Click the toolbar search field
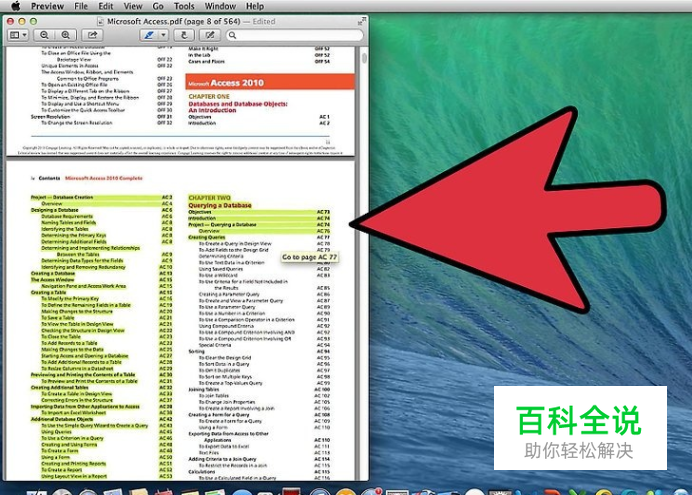 295,35
